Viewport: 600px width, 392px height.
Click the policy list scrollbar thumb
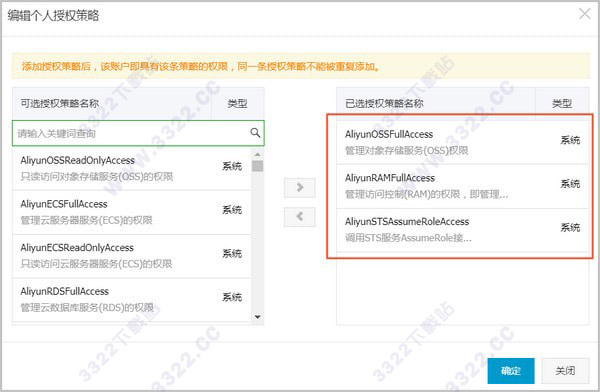(x=258, y=166)
